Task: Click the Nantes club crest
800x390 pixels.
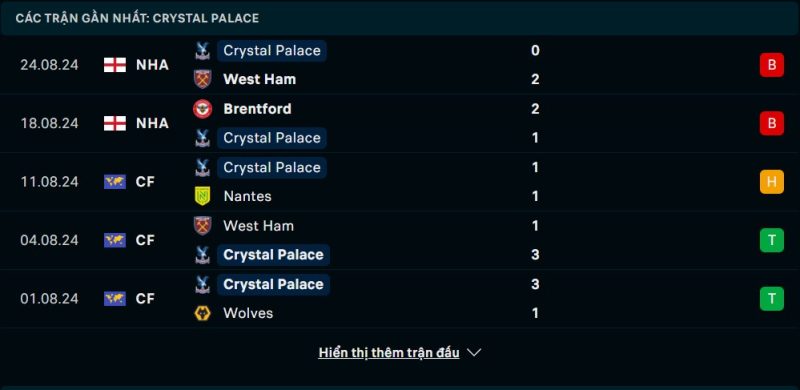Action: coord(203,196)
